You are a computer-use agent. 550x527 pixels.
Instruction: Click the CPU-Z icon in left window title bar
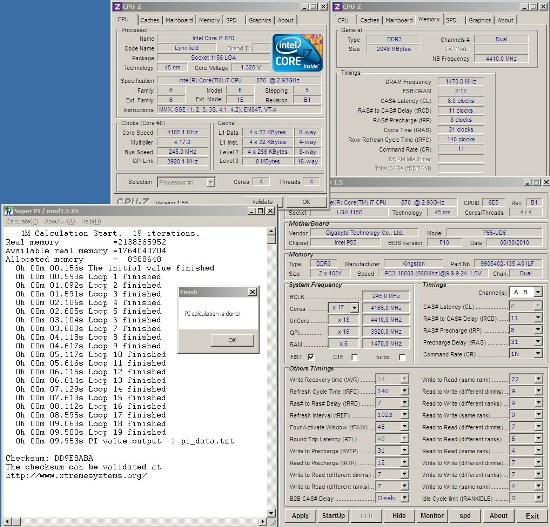coord(117,6)
